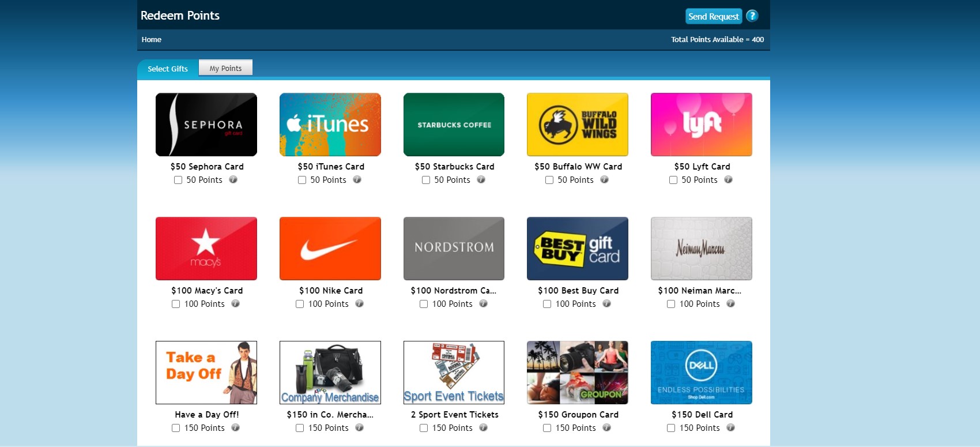Check the $50 Lyft Card checkbox
Viewport: 980px width, 447px height.
click(x=673, y=180)
